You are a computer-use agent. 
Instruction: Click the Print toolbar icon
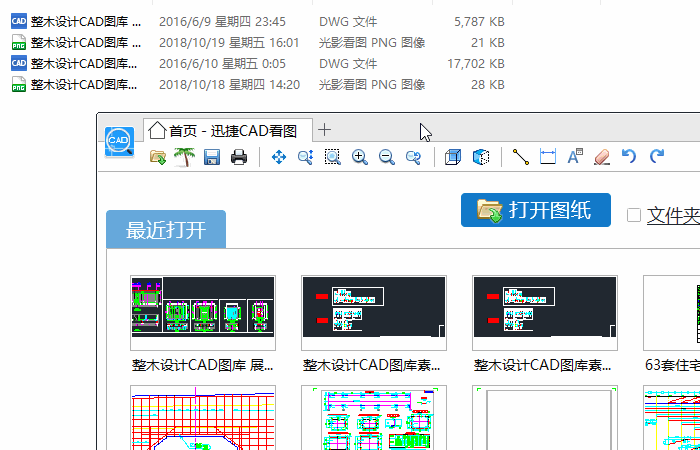pos(239,157)
